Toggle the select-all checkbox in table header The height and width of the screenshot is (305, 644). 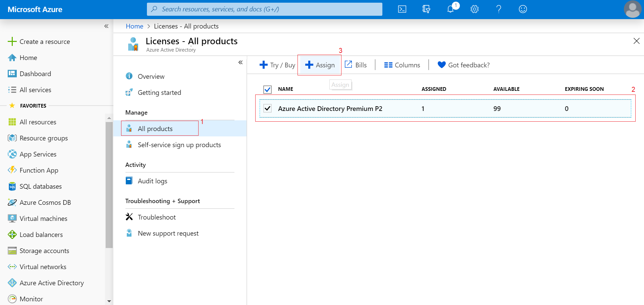tap(267, 89)
